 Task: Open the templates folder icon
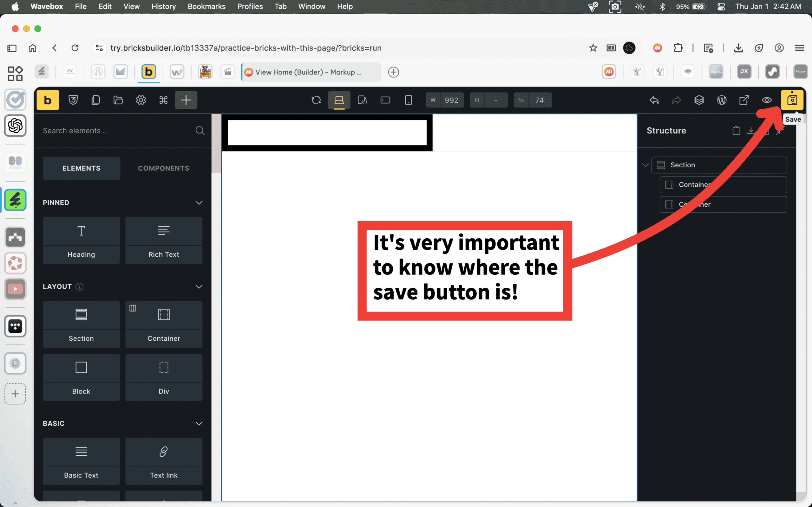click(118, 100)
